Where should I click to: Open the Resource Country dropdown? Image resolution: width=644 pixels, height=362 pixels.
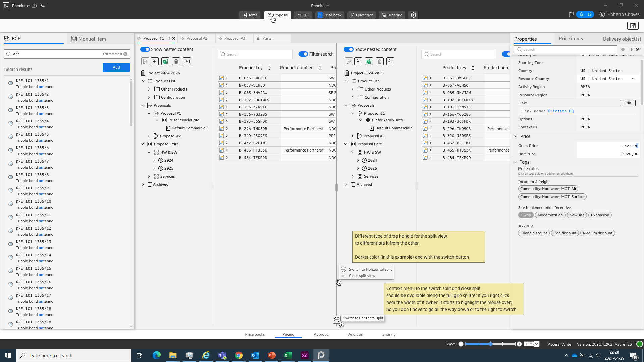(x=633, y=79)
